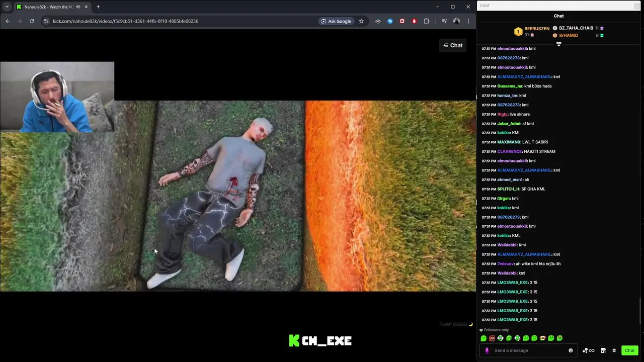Open 8rHAMID leaderboard entry

(578, 35)
